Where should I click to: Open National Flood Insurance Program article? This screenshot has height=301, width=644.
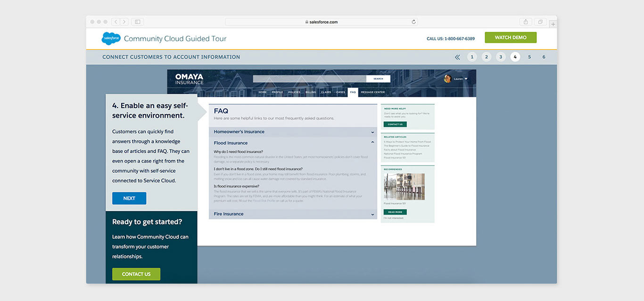pos(403,154)
